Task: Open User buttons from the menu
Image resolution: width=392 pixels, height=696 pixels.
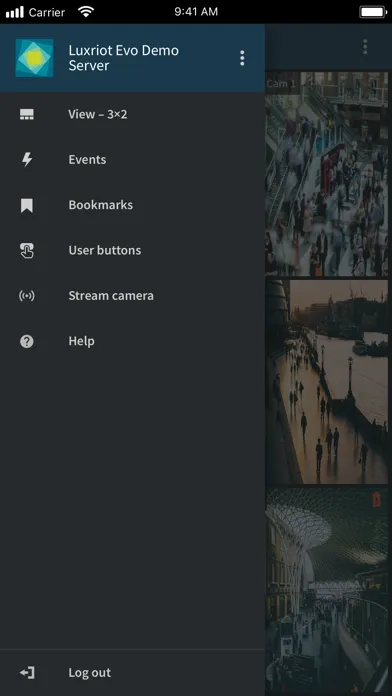Action: (x=132, y=250)
